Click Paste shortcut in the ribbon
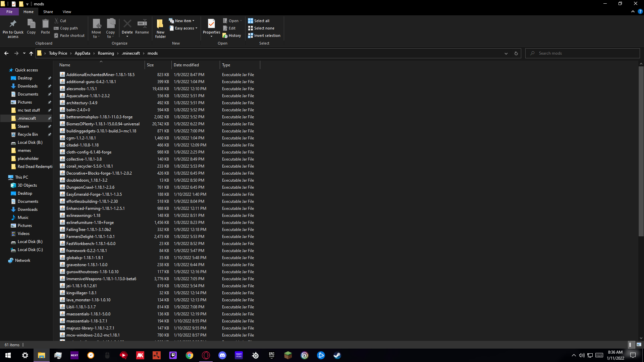Viewport: 644px width, 362px height. click(x=69, y=36)
